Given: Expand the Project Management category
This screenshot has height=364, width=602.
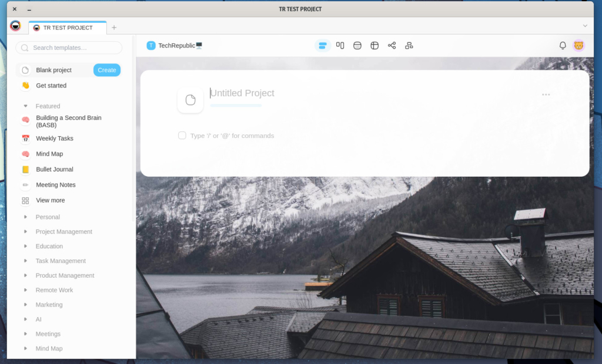Looking at the screenshot, I should click(x=25, y=232).
